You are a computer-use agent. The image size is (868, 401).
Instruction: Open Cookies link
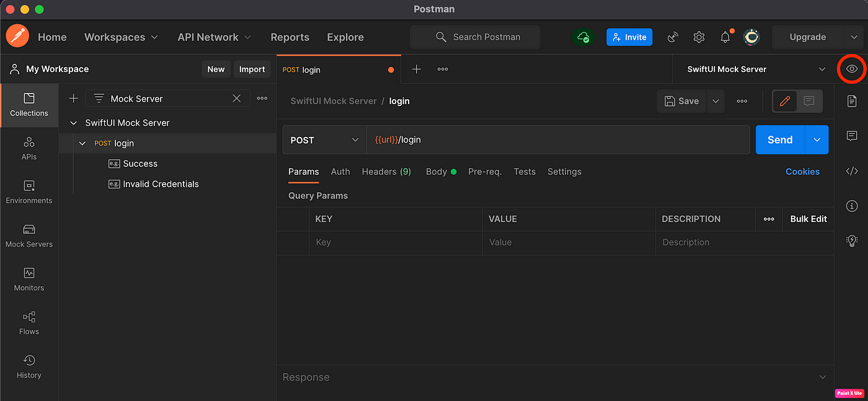802,172
